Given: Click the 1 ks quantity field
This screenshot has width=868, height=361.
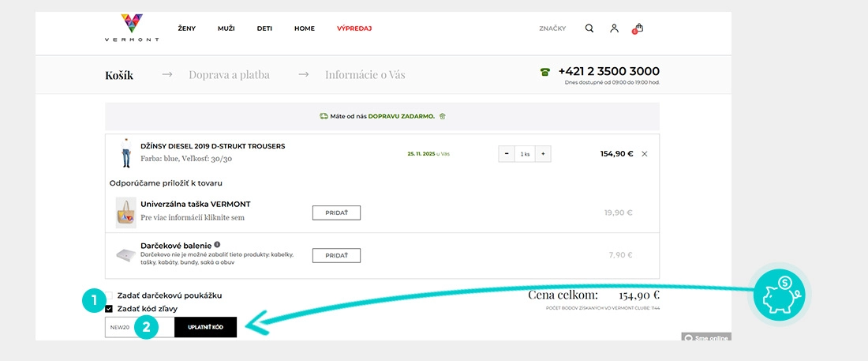Looking at the screenshot, I should point(525,154).
